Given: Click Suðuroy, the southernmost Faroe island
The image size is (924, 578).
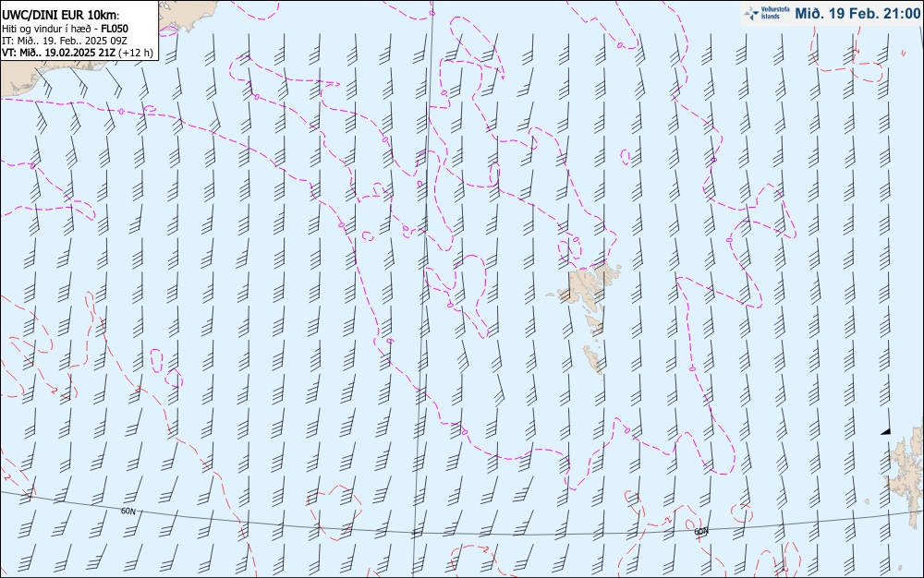Looking at the screenshot, I should [x=593, y=359].
